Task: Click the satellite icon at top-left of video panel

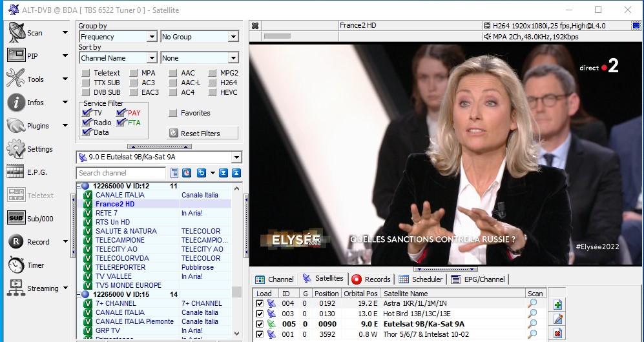Action: 255,26
